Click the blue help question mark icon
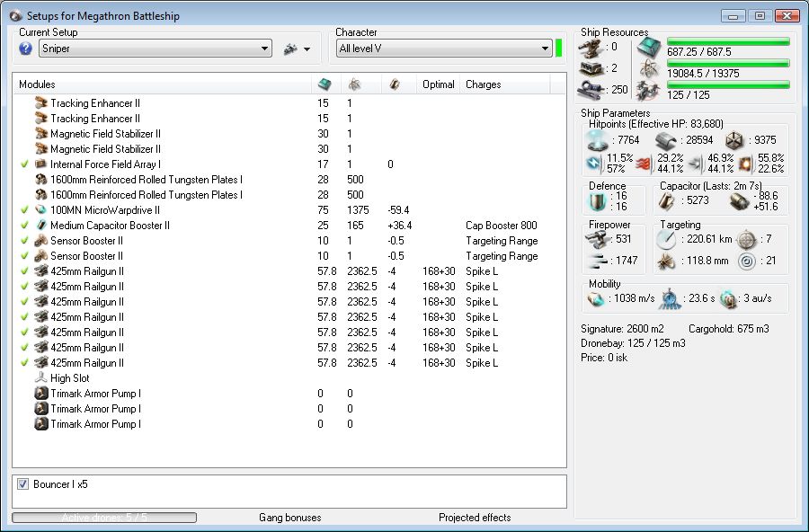Screen dimensions: 809x532 (x=25, y=49)
